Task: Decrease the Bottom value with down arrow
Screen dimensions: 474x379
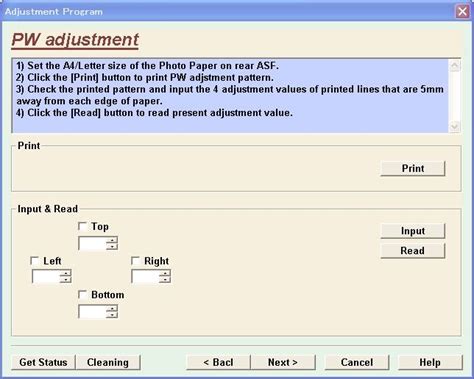Action: point(112,315)
